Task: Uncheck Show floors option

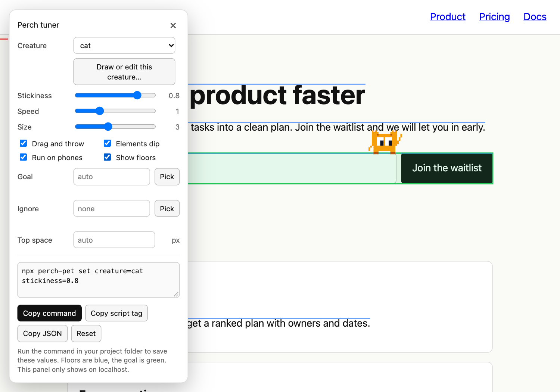Action: [x=108, y=157]
